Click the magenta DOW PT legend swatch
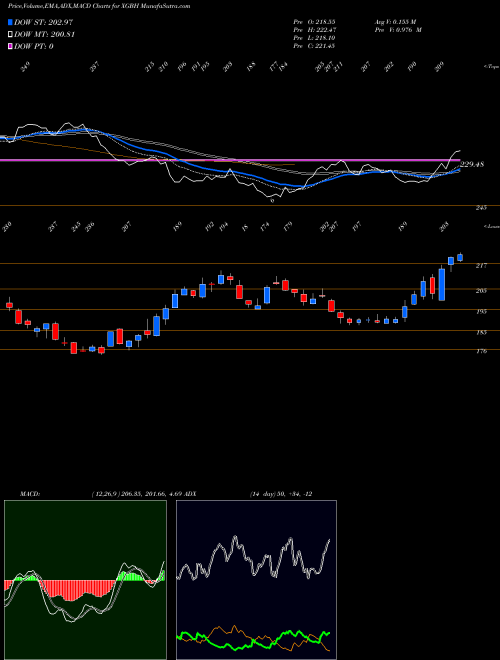Screen dimensions: 500x660 pyautogui.click(x=10, y=46)
